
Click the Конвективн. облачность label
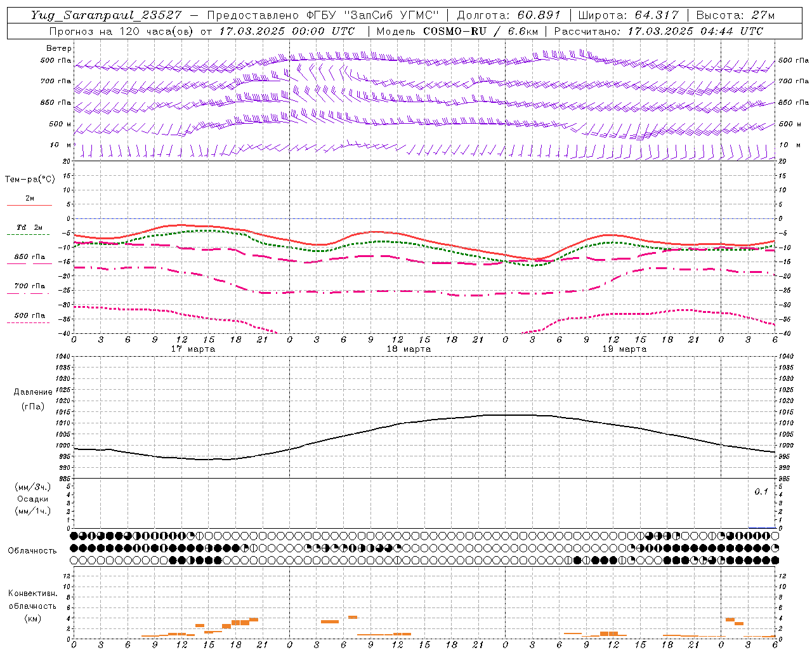pos(32,600)
